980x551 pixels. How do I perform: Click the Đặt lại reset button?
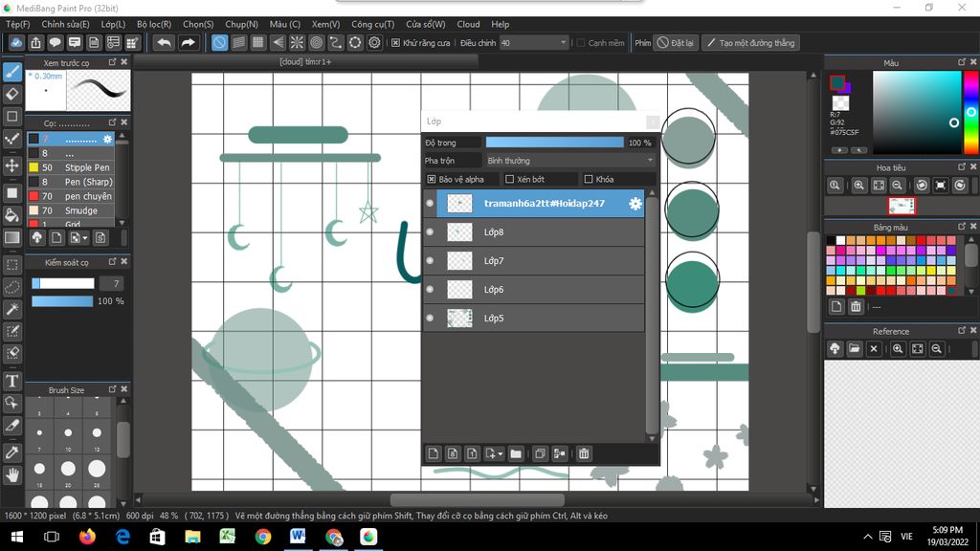coord(676,42)
